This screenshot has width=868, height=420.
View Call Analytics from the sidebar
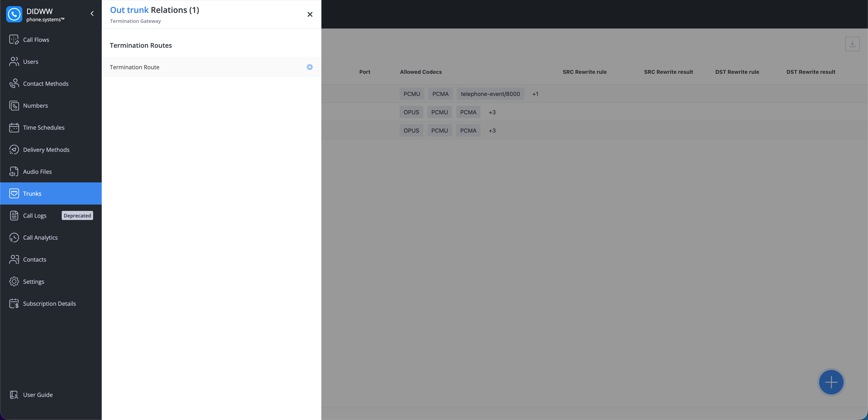[x=40, y=237]
